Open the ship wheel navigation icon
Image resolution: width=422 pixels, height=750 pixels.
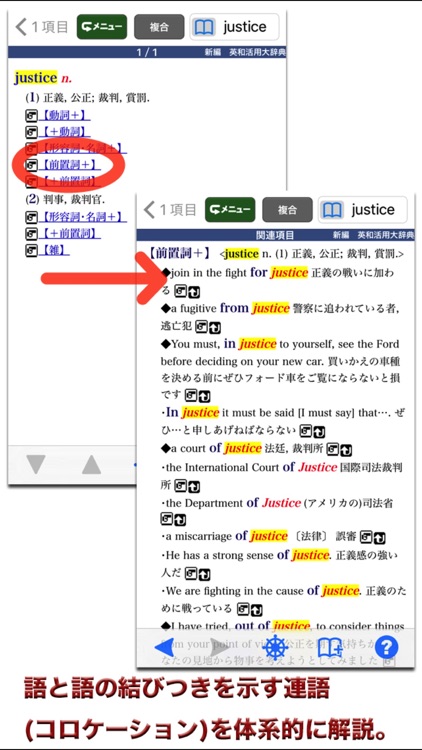(275, 648)
